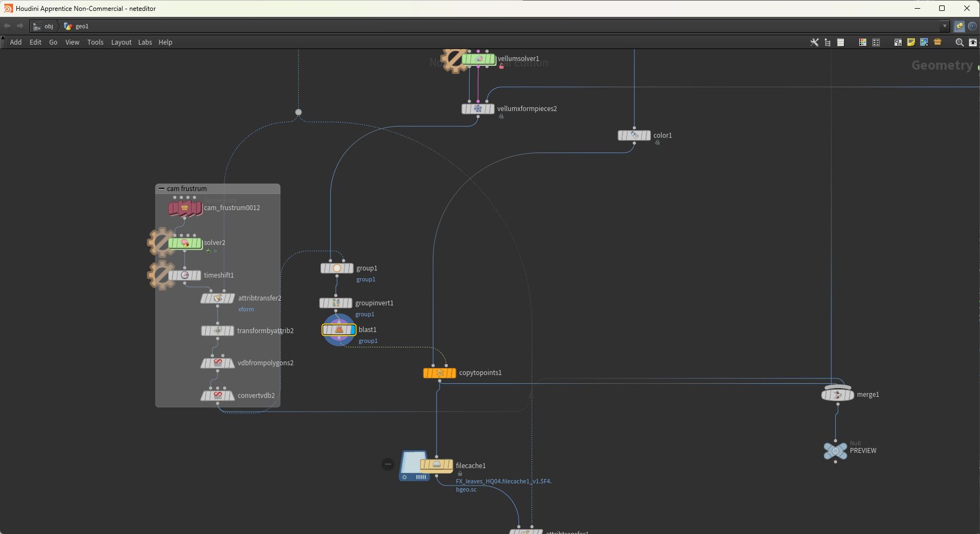This screenshot has width=980, height=534.
Task: Open the find node magnifier
Action: coord(959,42)
